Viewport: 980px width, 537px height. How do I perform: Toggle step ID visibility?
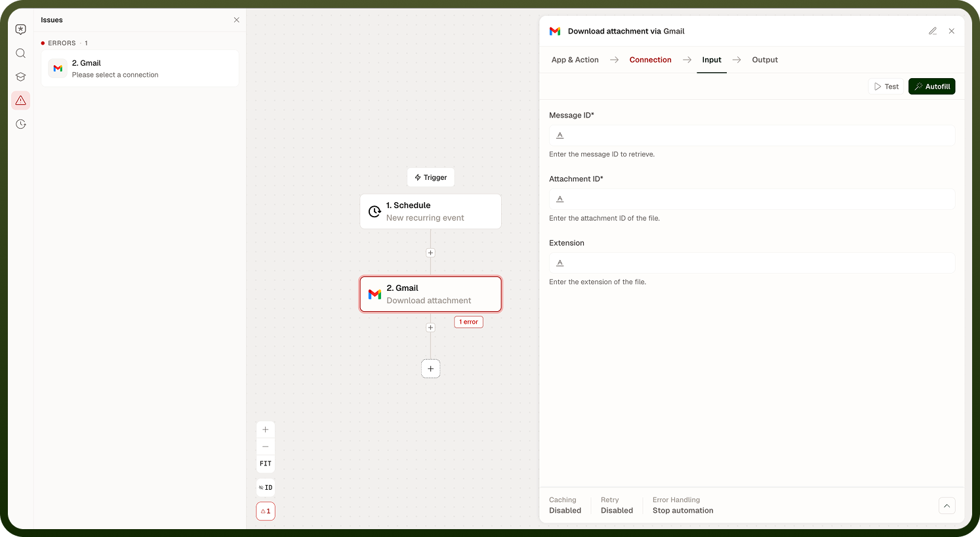[266, 488]
